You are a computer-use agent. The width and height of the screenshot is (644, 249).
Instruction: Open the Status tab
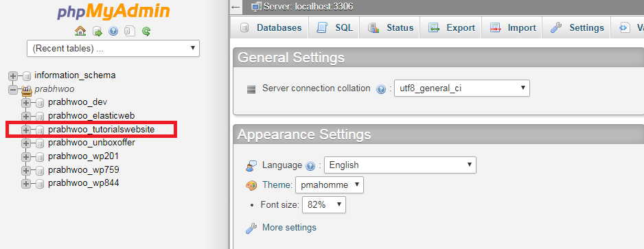[390, 28]
